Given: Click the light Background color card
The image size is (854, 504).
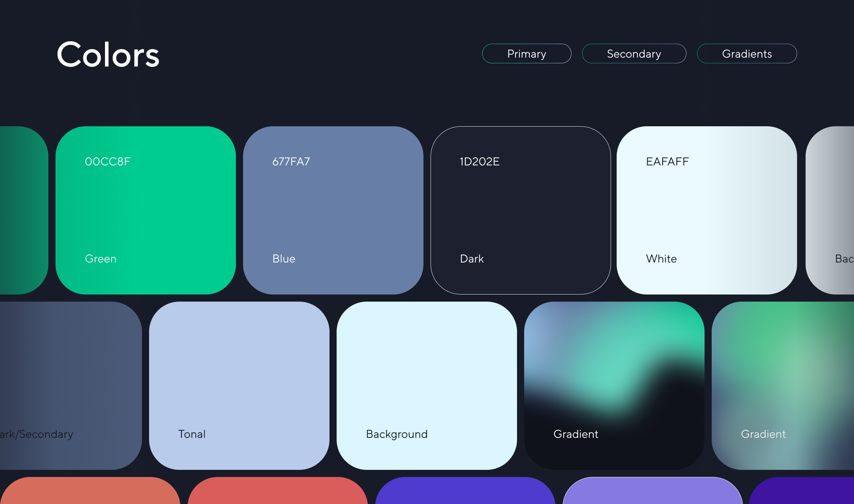Looking at the screenshot, I should (427, 386).
